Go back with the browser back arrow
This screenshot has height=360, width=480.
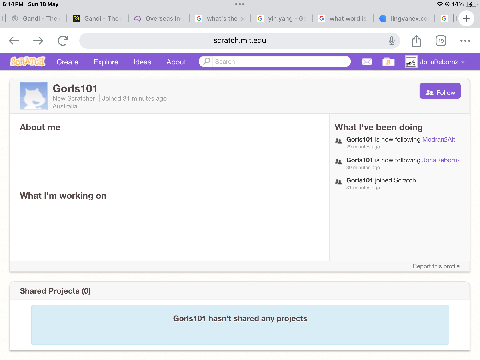tap(14, 41)
